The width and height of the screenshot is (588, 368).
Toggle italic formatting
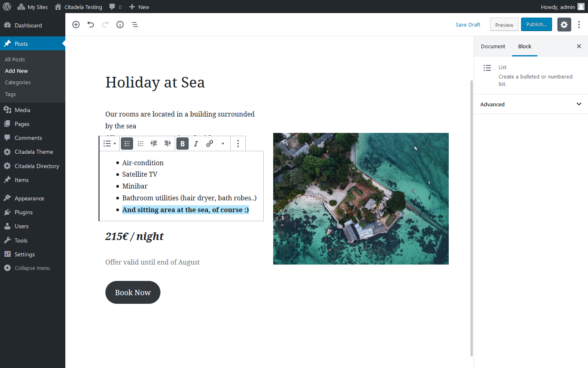(196, 144)
